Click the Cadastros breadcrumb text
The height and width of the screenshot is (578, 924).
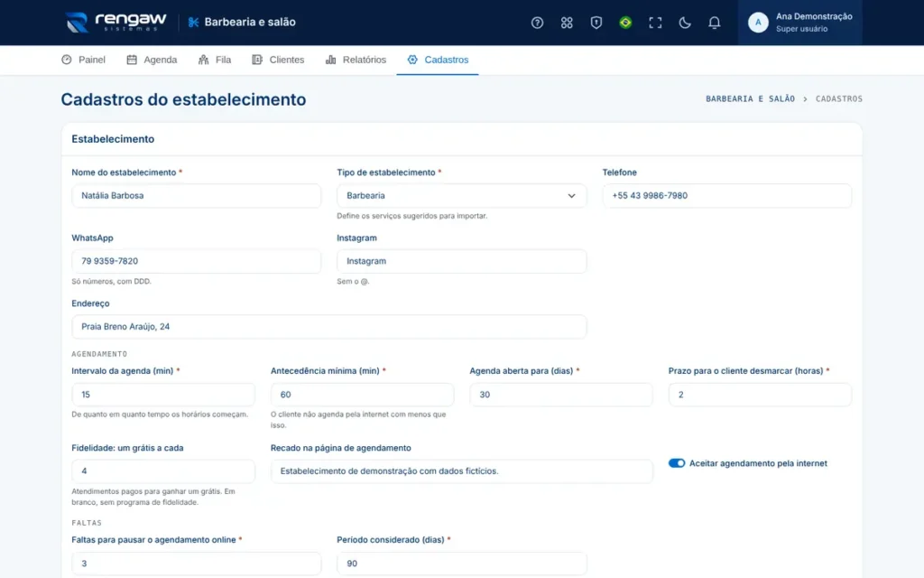pos(838,99)
